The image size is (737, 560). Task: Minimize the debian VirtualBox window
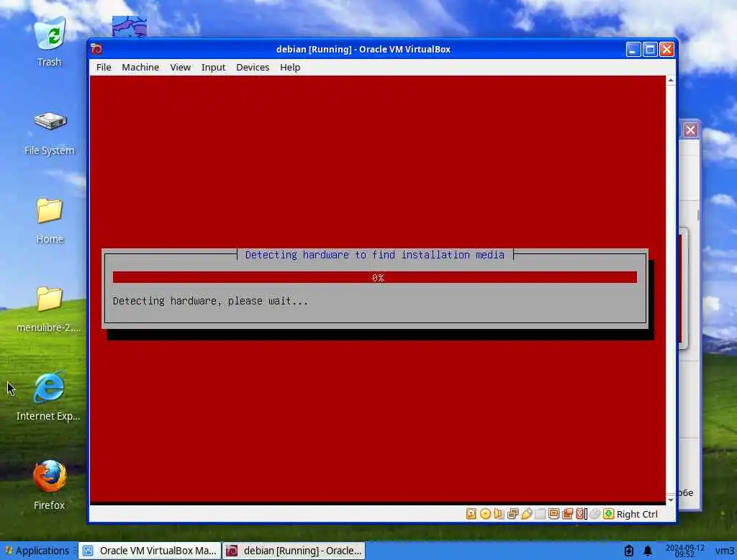[633, 50]
